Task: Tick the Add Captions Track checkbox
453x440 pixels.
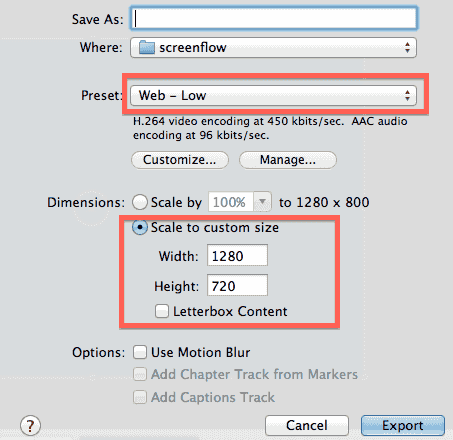Action: coord(140,397)
